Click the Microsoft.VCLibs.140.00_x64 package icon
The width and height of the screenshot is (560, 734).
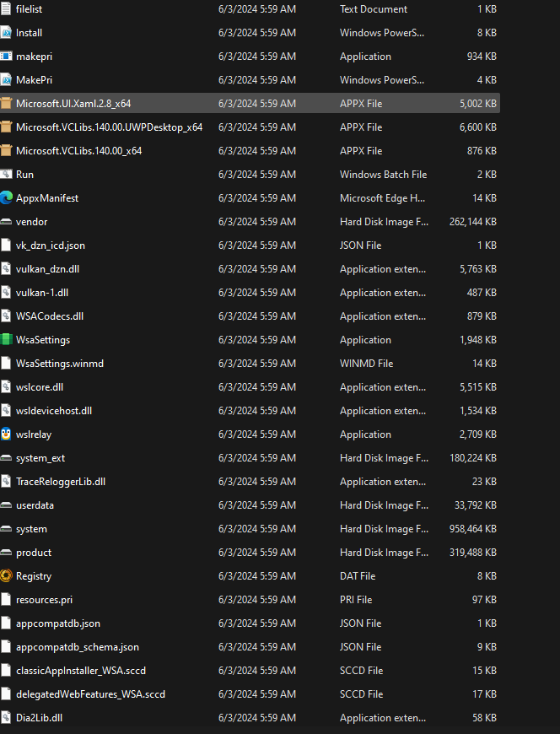click(x=6, y=151)
